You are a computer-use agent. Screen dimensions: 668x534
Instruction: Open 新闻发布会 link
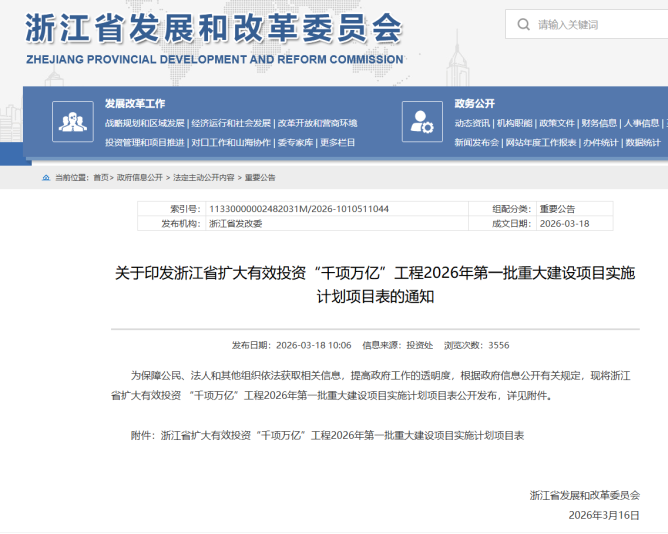point(476,143)
